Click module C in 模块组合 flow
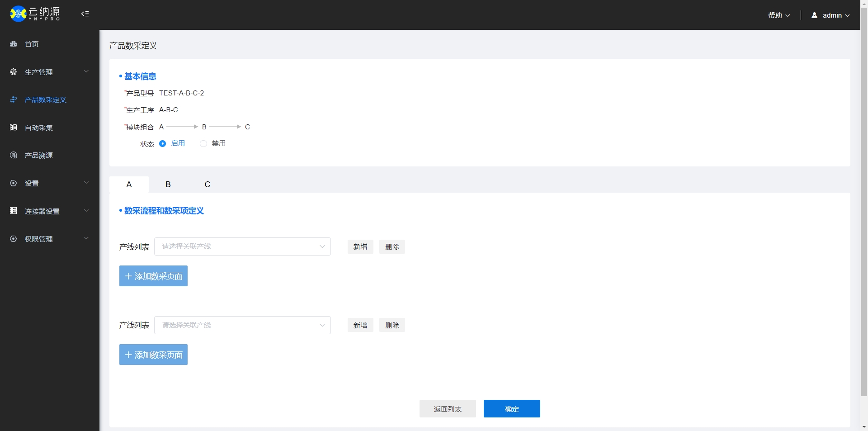This screenshot has height=431, width=868. pos(247,127)
